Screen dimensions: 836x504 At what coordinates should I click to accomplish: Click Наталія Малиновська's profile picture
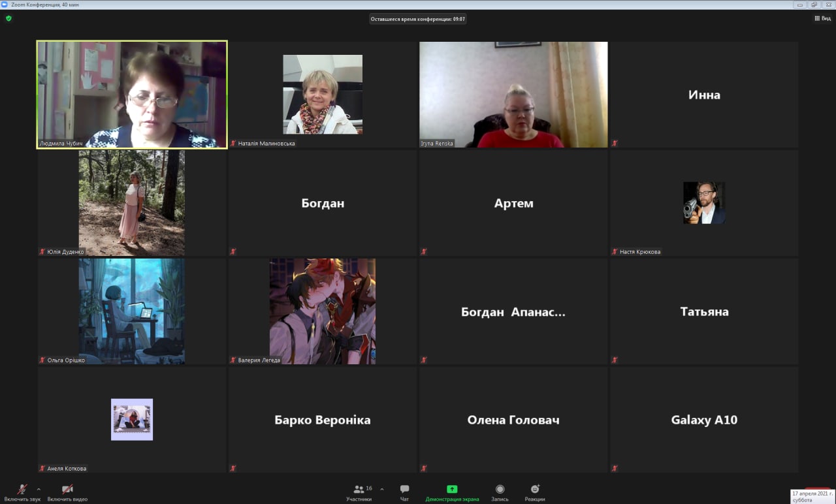(323, 95)
